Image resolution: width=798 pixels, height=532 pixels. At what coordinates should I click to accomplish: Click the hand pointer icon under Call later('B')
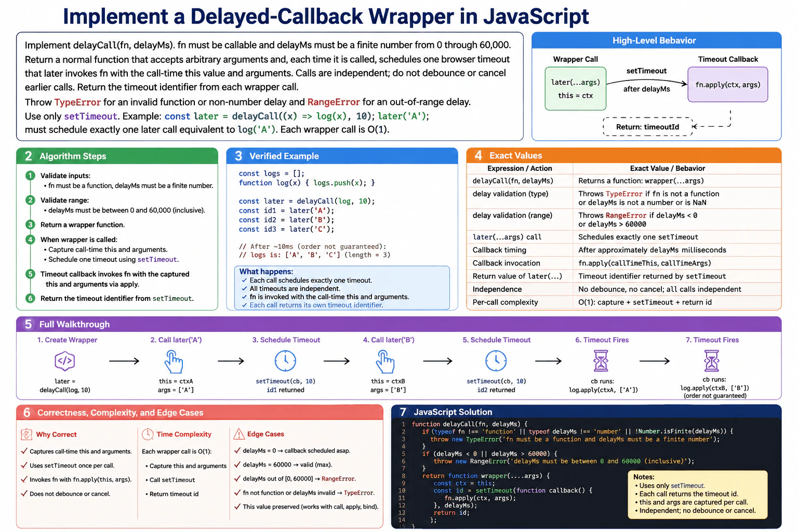tap(385, 361)
